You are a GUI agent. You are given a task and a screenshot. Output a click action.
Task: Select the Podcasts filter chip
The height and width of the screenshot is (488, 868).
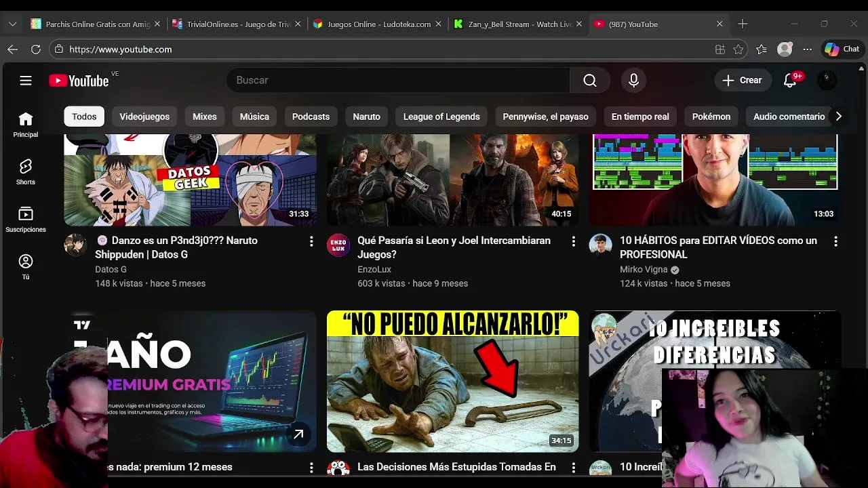tap(311, 117)
